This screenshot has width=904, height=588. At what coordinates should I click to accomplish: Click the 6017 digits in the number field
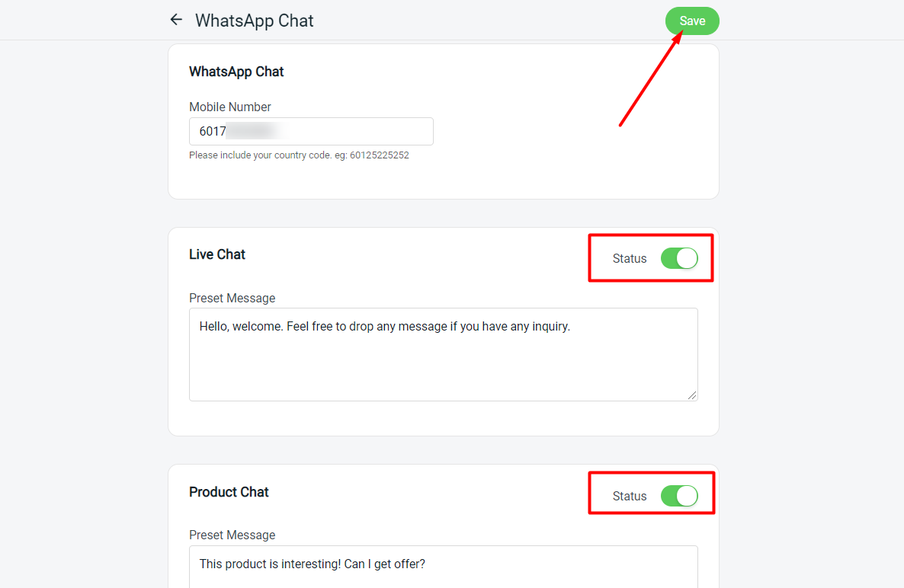pyautogui.click(x=213, y=131)
